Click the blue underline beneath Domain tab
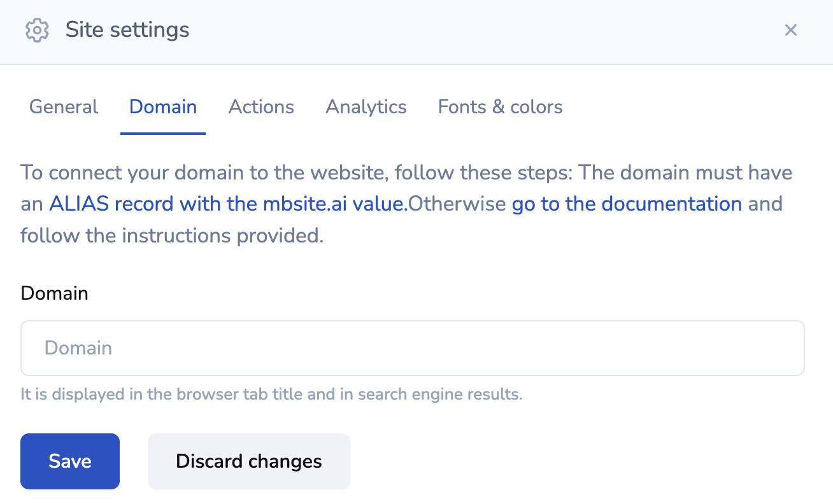 pyautogui.click(x=163, y=134)
